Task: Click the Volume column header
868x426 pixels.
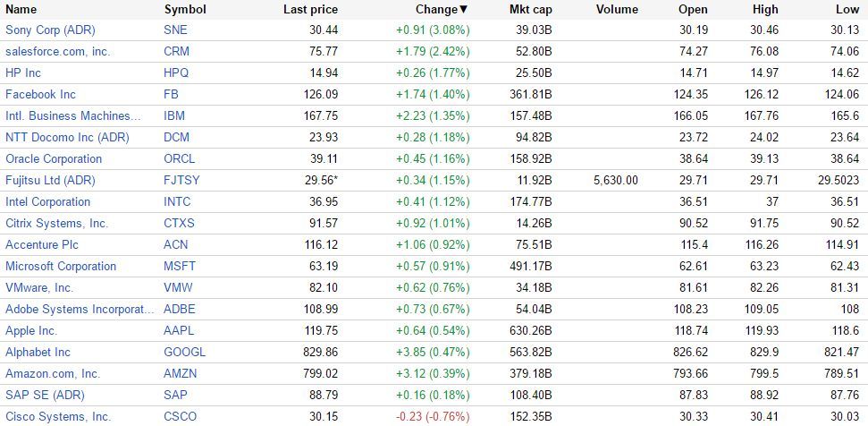Action: (x=617, y=9)
